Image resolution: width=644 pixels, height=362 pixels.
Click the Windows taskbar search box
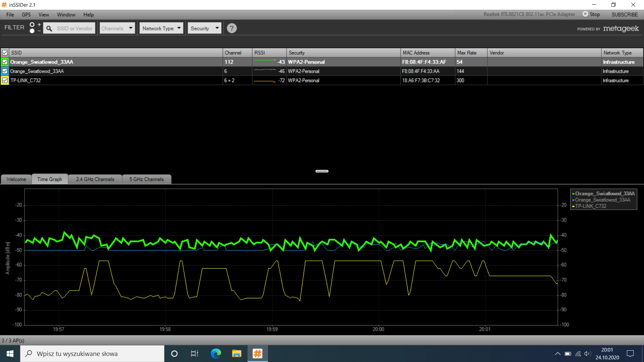point(92,354)
